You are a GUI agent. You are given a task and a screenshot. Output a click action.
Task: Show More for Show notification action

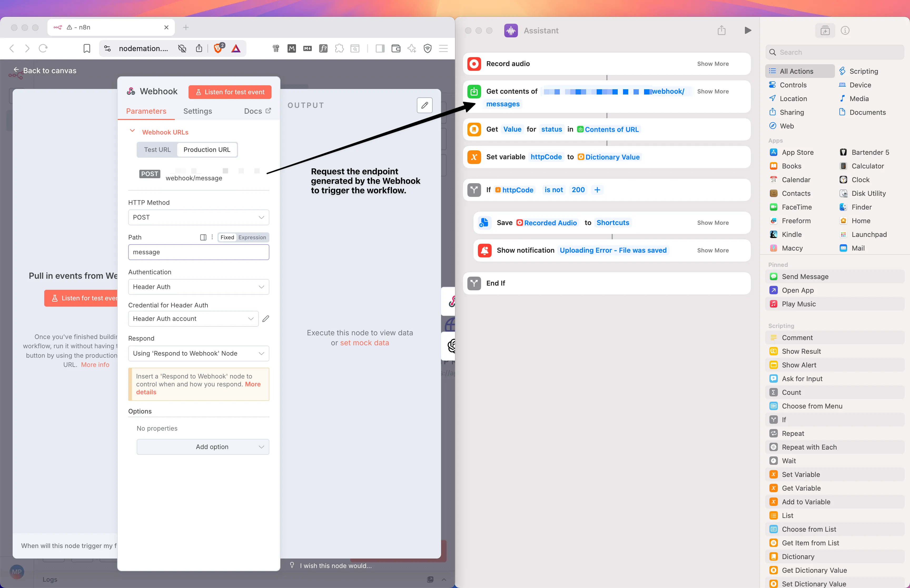click(x=713, y=250)
